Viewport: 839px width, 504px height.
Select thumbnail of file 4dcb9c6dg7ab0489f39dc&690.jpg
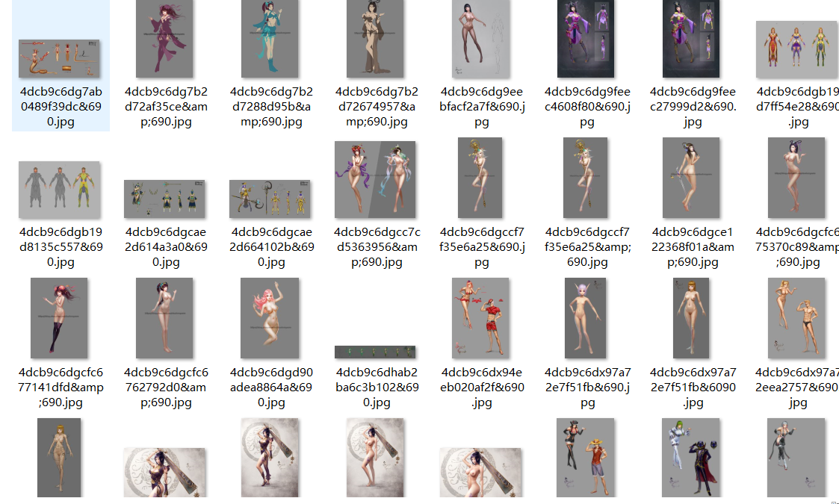[59, 58]
